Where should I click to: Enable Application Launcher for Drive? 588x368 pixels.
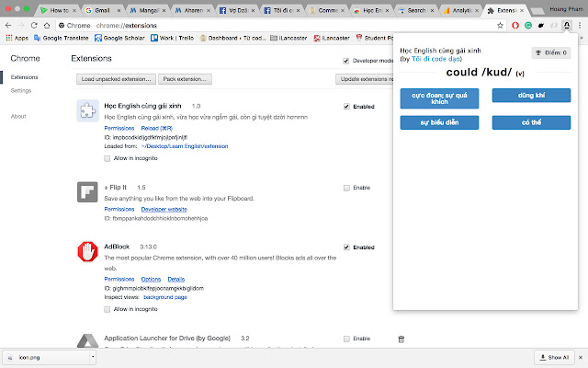[x=346, y=339]
